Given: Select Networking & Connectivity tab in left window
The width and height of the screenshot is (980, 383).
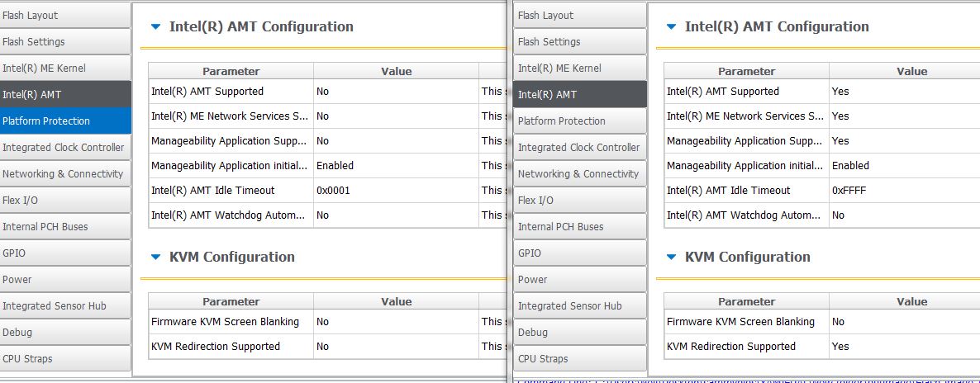Looking at the screenshot, I should click(65, 174).
